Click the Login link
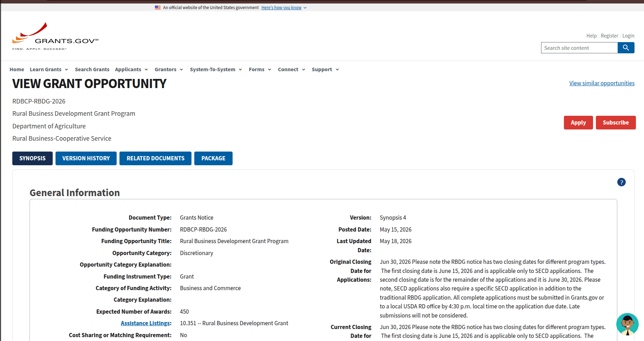 628,36
